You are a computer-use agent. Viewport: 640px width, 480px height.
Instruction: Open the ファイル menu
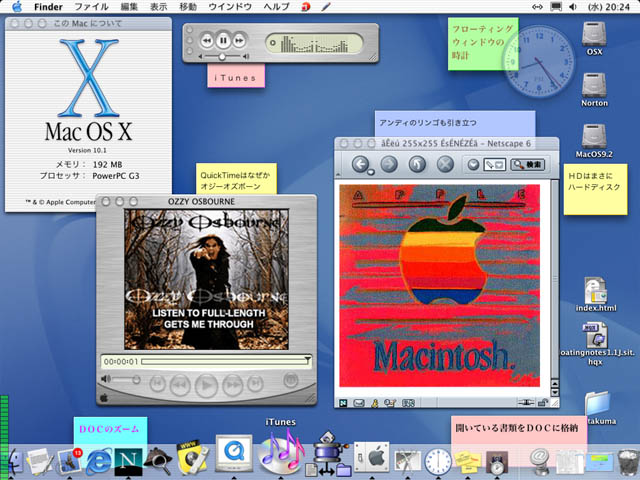click(91, 7)
